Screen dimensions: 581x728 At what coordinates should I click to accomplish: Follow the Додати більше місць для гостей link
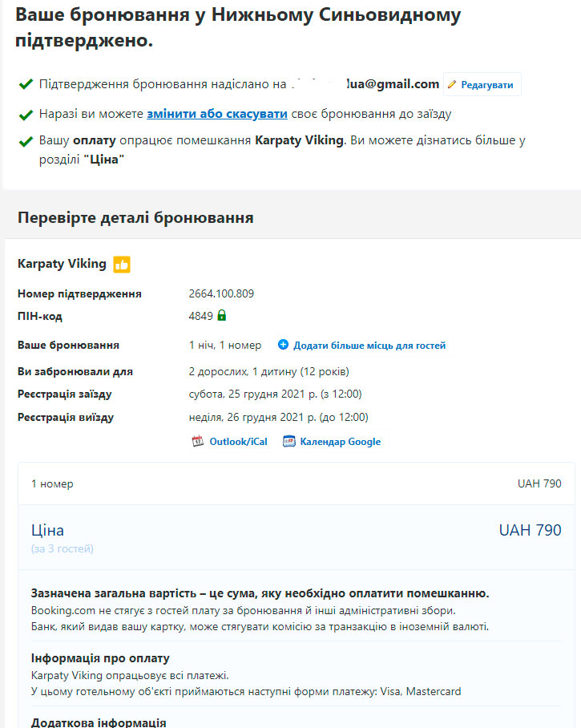click(369, 346)
